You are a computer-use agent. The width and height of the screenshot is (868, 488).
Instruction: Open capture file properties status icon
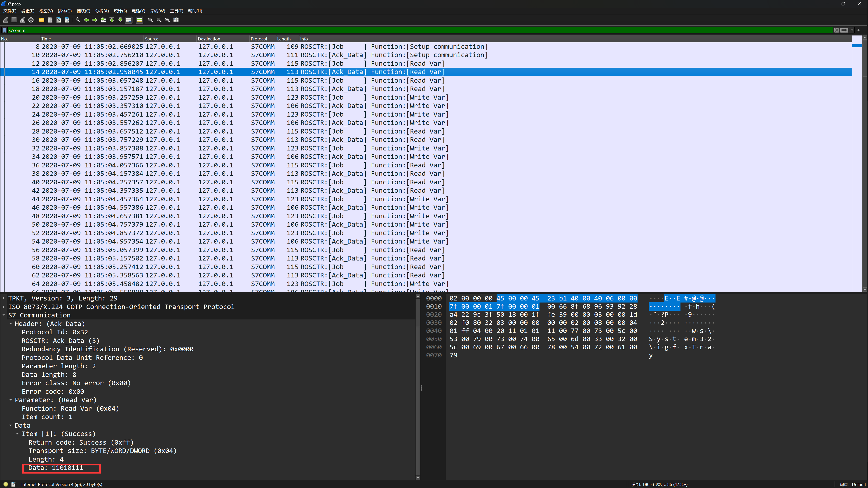14,484
